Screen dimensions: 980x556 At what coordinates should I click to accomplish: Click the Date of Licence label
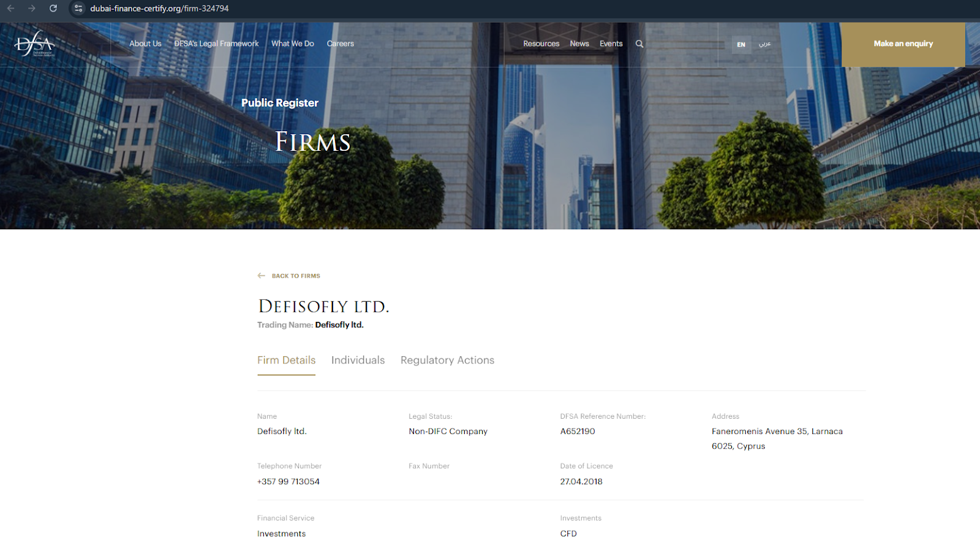point(587,467)
